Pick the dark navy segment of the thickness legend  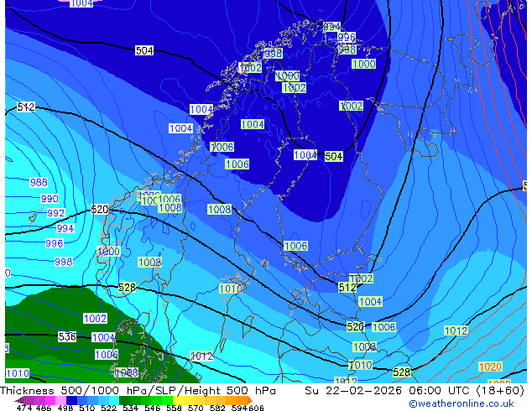point(71,400)
